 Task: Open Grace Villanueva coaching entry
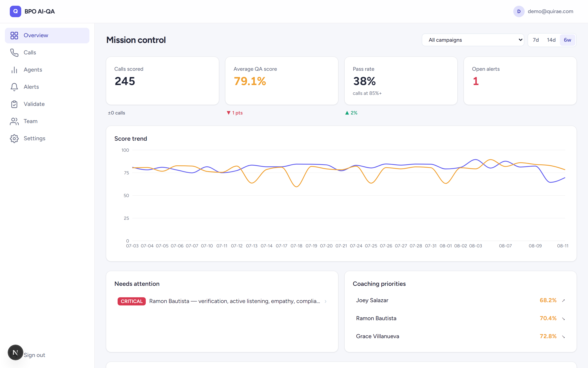[460, 336]
